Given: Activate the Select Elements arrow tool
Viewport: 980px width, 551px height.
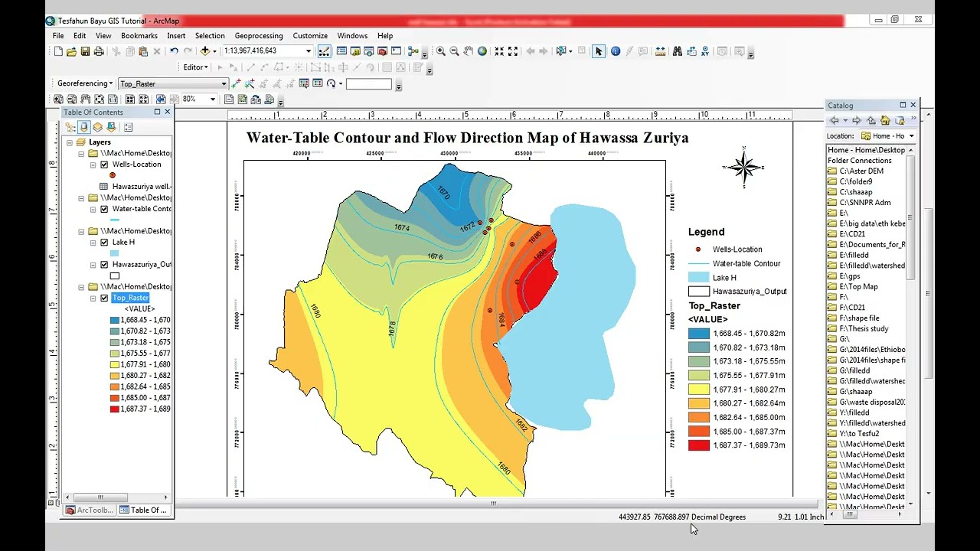Looking at the screenshot, I should pos(599,51).
